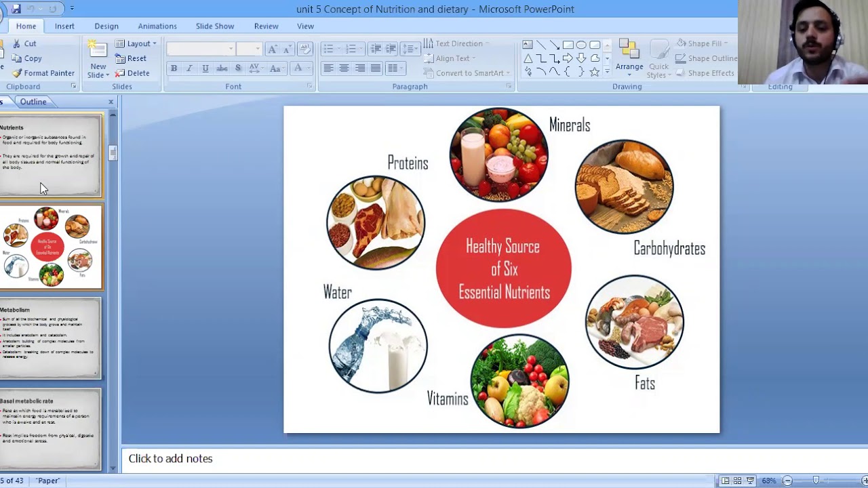Shrink the font size
This screenshot has width=868, height=488.
coord(286,49)
